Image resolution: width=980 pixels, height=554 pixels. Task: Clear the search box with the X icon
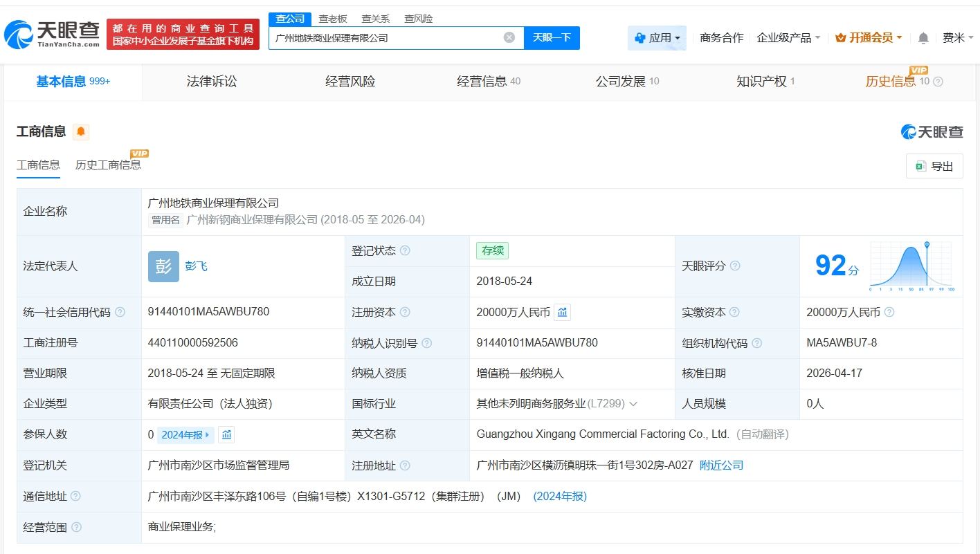509,37
